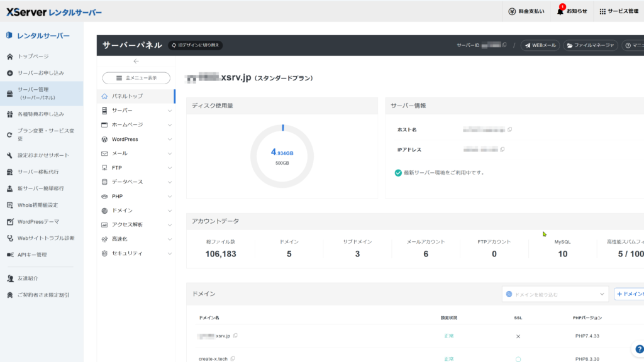Expand the データベース menu section
This screenshot has width=644, height=362.
(x=136, y=182)
